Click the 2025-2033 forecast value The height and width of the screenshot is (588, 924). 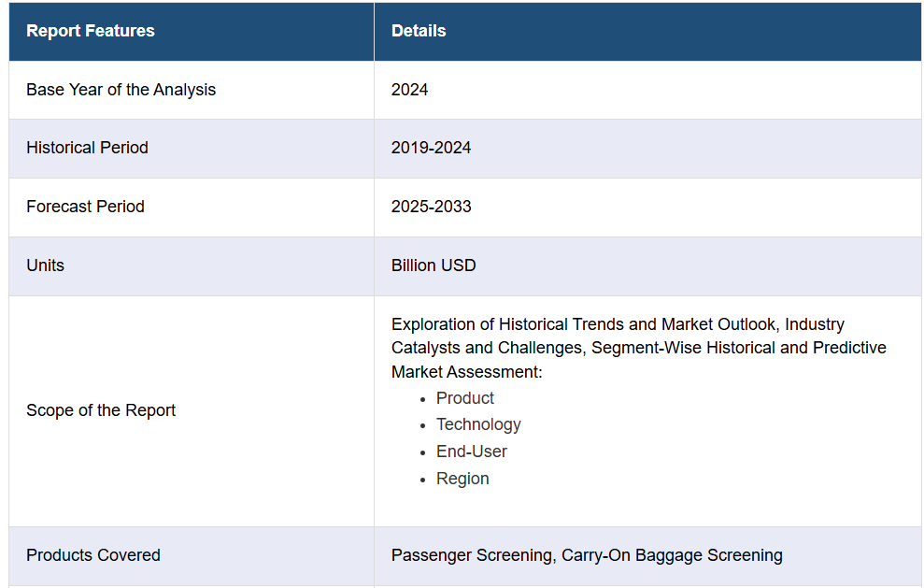(431, 207)
